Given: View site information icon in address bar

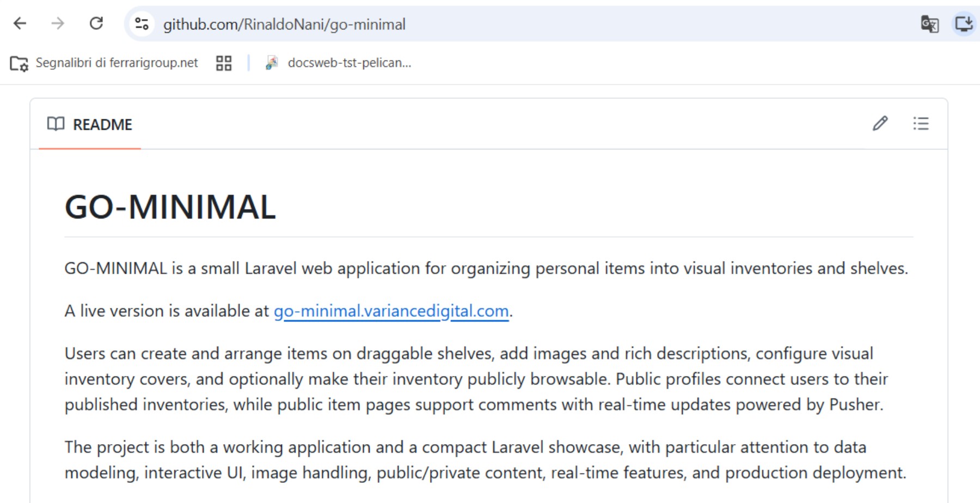Looking at the screenshot, I should 142,24.
